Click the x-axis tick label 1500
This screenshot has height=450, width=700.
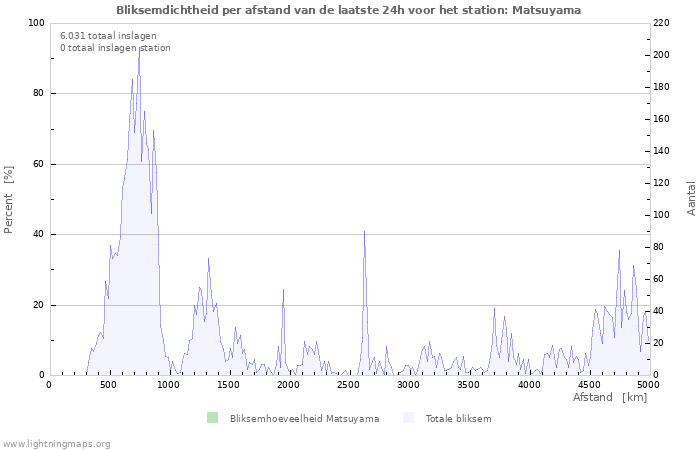pyautogui.click(x=228, y=384)
